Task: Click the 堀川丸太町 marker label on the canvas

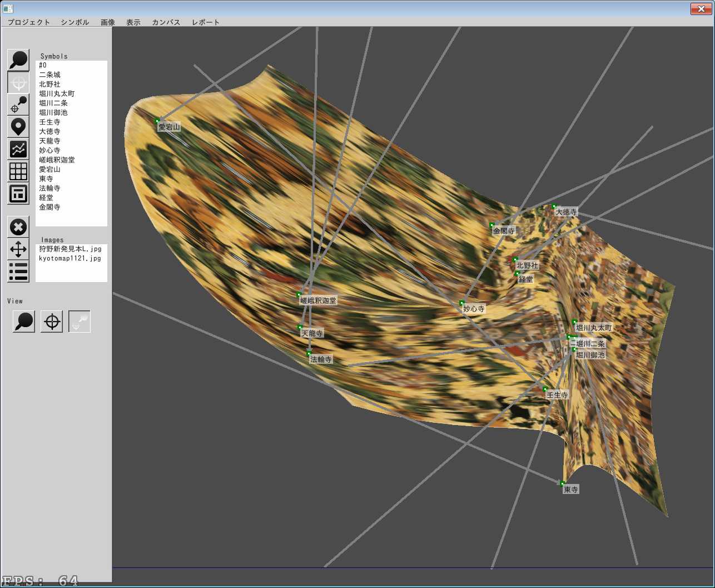Action: [x=594, y=328]
